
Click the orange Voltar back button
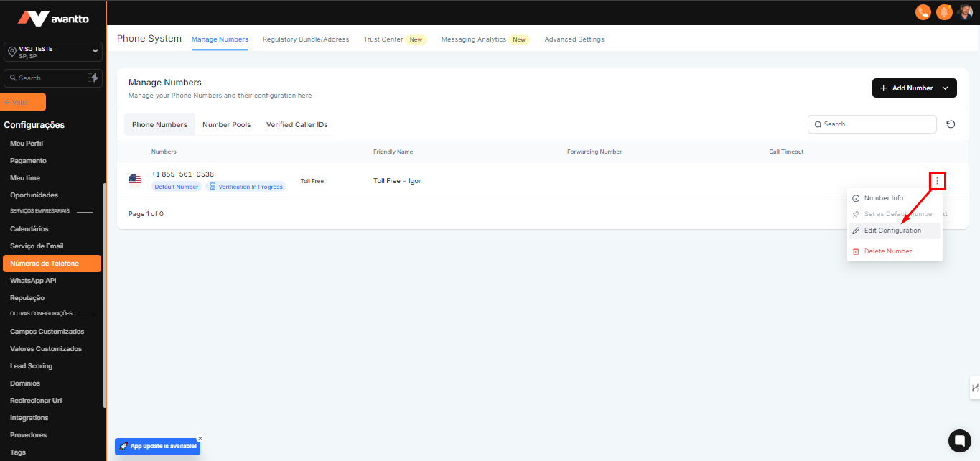24,102
